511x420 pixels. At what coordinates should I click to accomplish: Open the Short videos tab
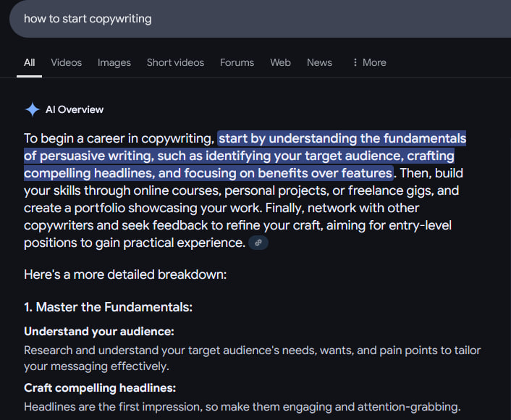pos(175,62)
